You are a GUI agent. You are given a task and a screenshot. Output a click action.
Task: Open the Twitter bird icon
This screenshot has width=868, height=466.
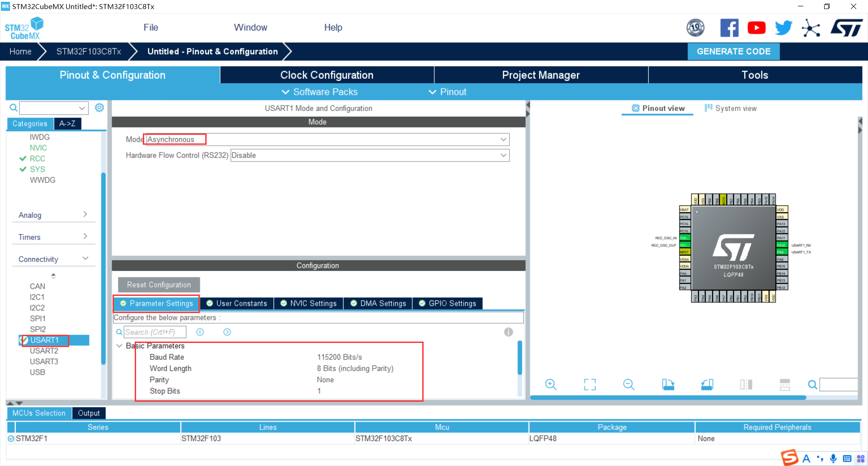tap(783, 28)
